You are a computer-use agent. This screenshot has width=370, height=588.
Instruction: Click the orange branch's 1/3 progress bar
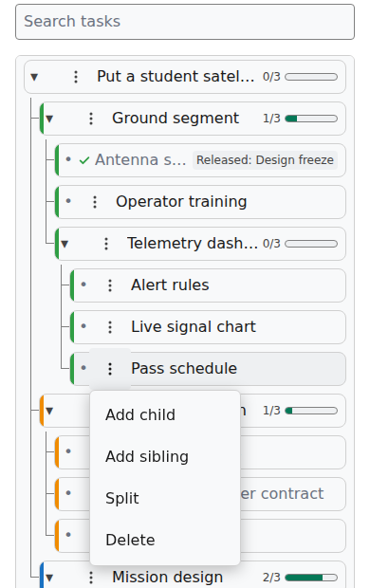pos(311,411)
